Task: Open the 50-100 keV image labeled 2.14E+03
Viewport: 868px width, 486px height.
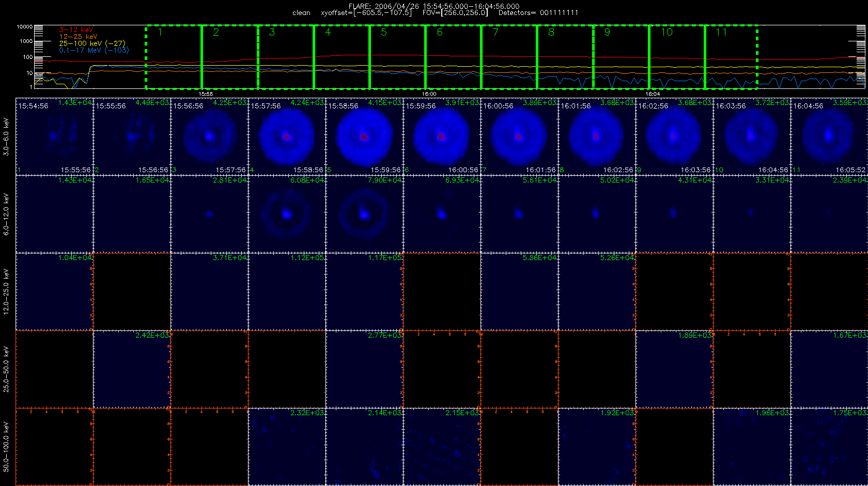Action: (364, 447)
